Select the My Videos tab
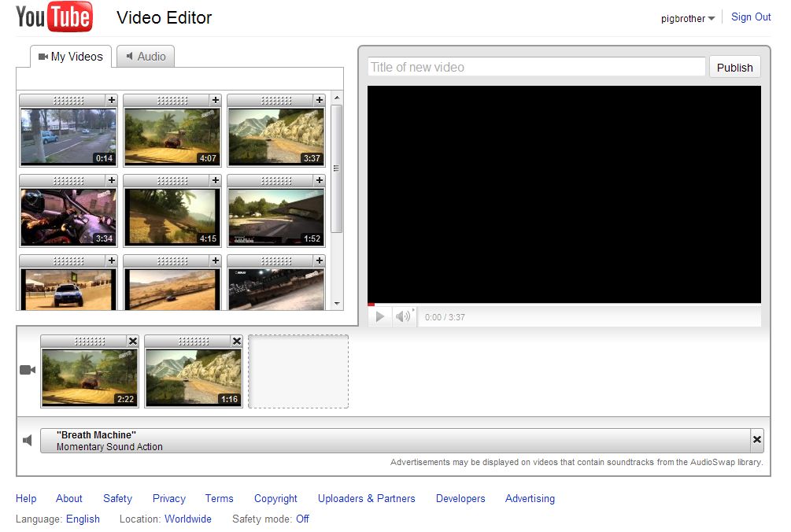The image size is (791, 532). (71, 57)
